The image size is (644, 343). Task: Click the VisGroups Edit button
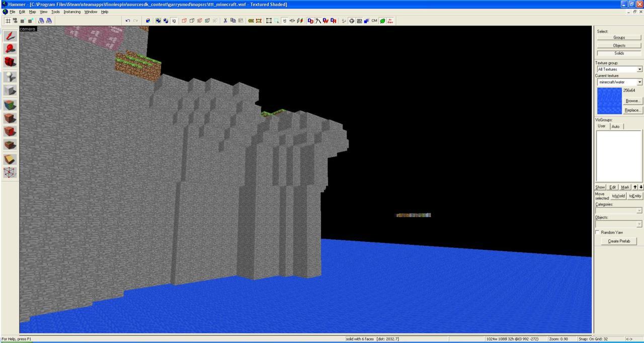612,187
